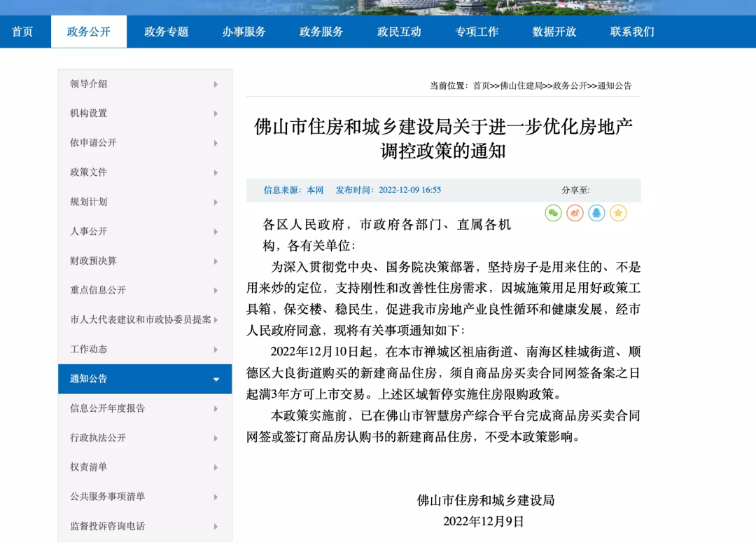The width and height of the screenshot is (756, 545).
Task: Go to 政务公开 in breadcrumb
Action: (570, 86)
